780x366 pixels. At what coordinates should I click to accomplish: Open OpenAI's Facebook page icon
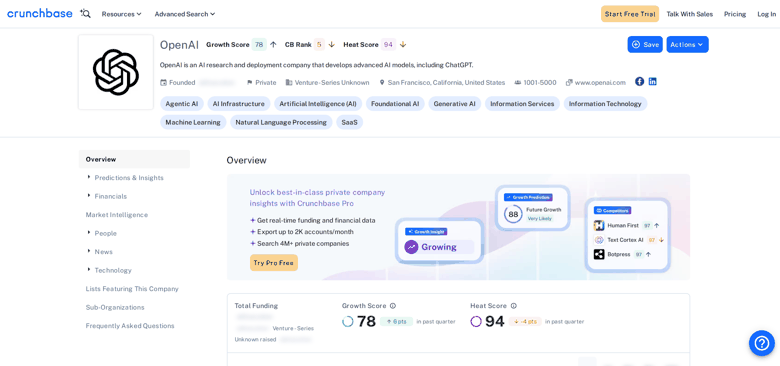tap(639, 82)
